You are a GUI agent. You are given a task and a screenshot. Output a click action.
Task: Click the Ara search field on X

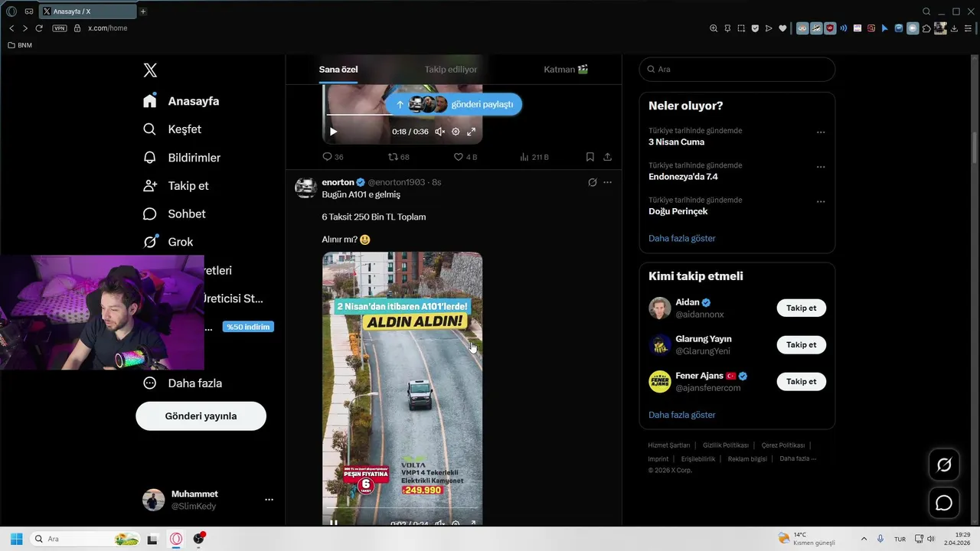(737, 69)
